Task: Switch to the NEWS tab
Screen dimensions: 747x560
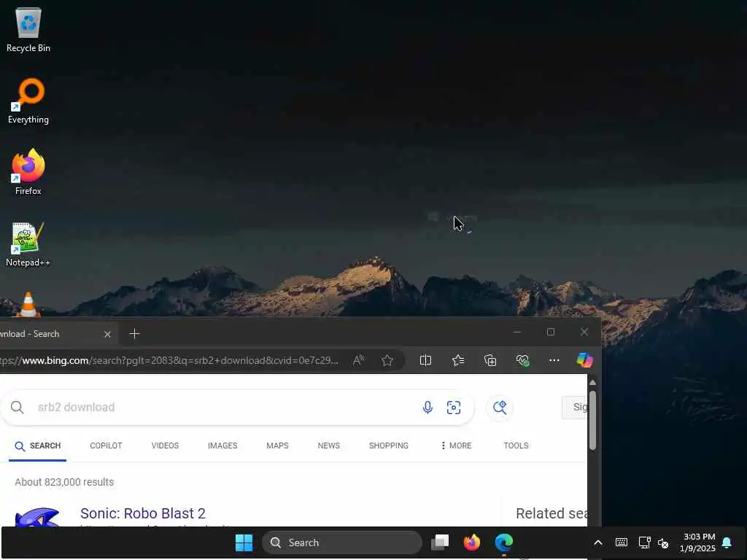Action: coord(329,446)
